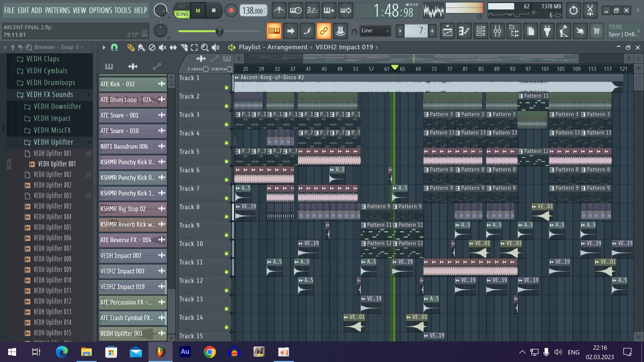644x362 pixels.
Task: Click the audio editor scissors icon
Action: (x=590, y=10)
